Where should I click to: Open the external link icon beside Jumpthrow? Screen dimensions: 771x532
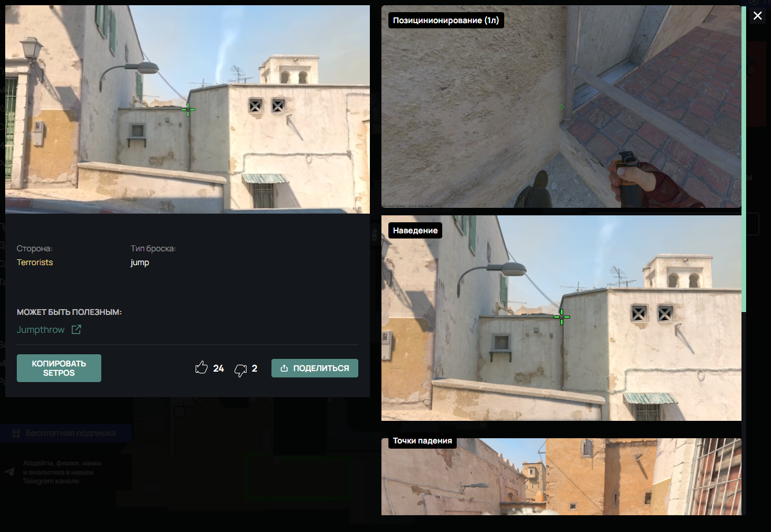76,329
